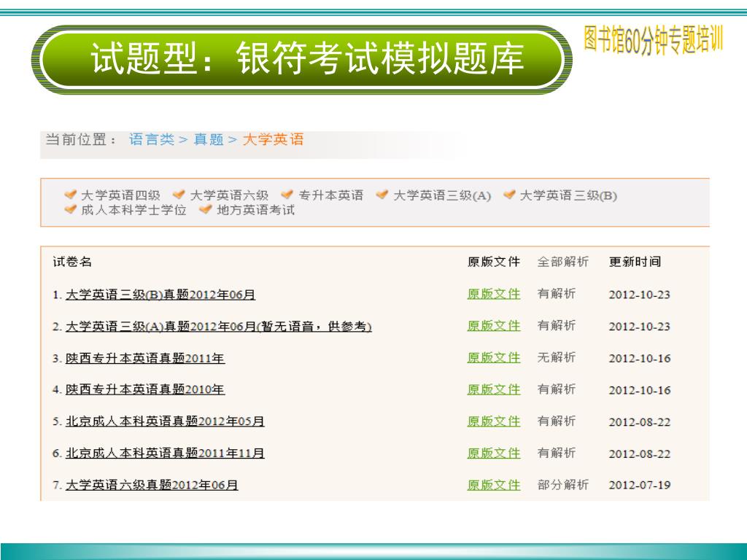Open the 地方英语考试 category
Image resolution: width=747 pixels, height=560 pixels.
255,210
